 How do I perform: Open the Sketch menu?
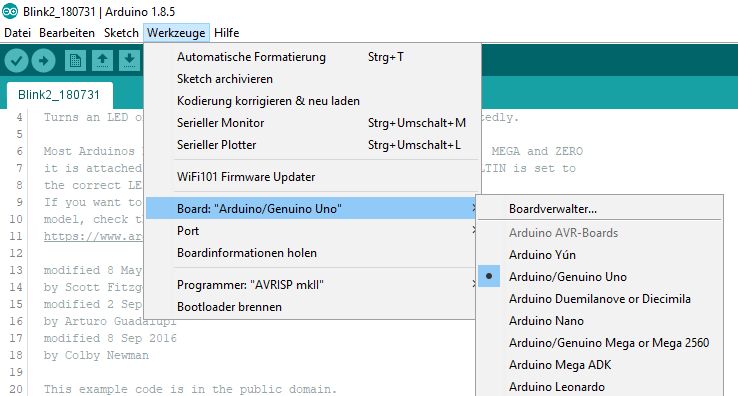[x=121, y=33]
